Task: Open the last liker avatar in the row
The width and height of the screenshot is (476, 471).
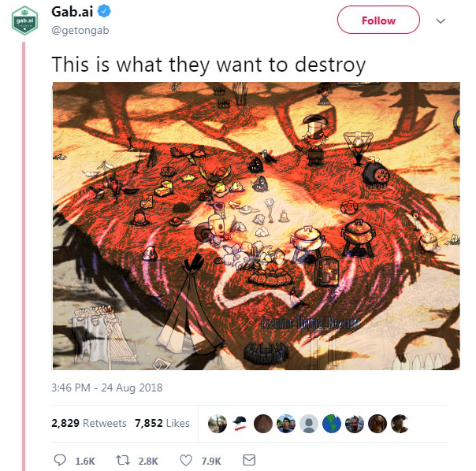Action: pyautogui.click(x=400, y=424)
